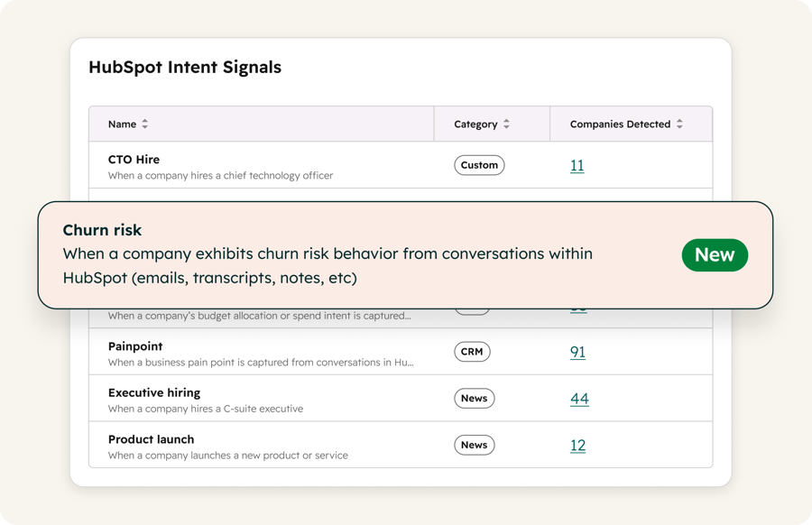
Task: Select the CTO Hire signal name
Action: tap(134, 160)
